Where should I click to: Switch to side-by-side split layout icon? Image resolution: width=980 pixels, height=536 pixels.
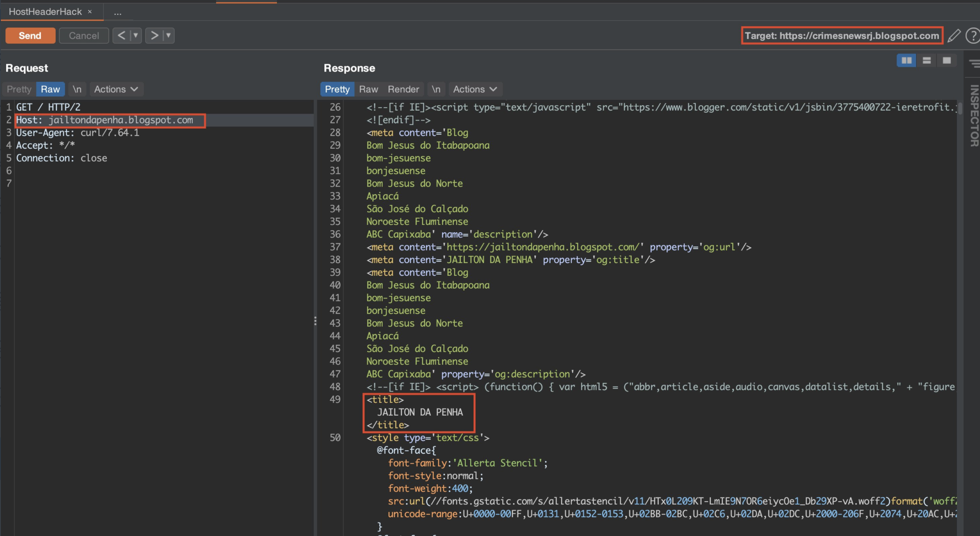906,61
